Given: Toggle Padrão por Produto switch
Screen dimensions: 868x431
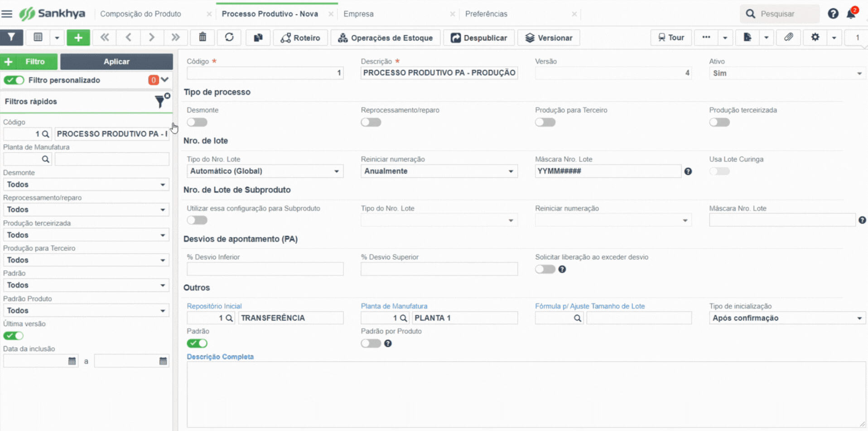Looking at the screenshot, I should [x=371, y=344].
